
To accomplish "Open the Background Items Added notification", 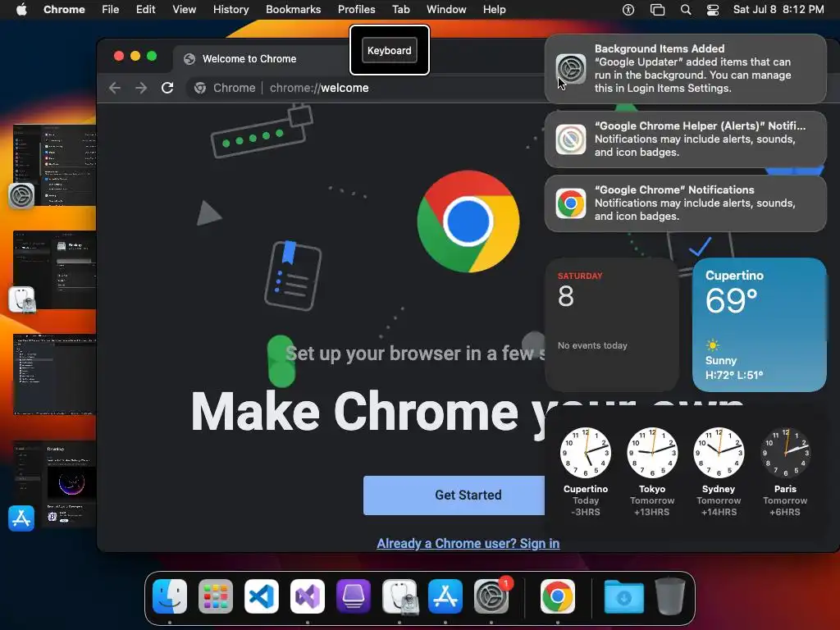I will coord(685,69).
